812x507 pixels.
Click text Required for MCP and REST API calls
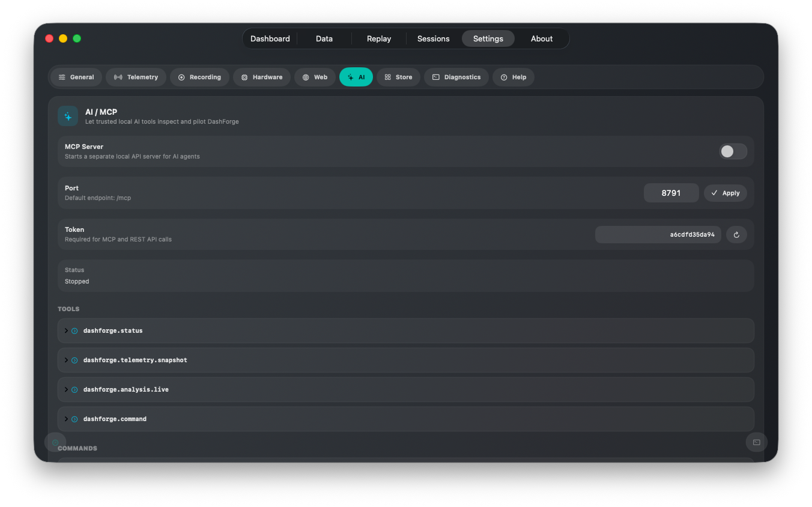point(118,240)
